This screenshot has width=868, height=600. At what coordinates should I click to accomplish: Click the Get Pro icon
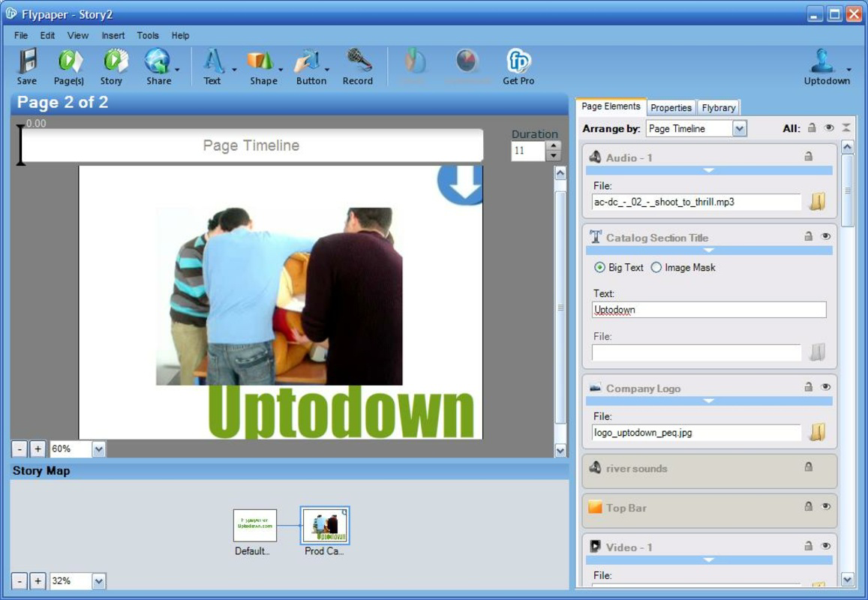click(518, 61)
